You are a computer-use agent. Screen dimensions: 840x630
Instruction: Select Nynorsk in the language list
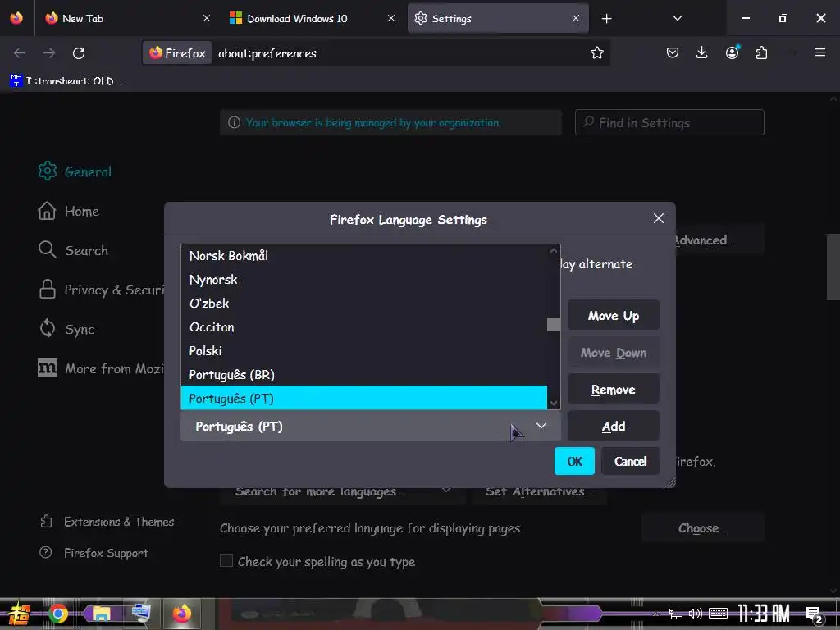tap(363, 280)
